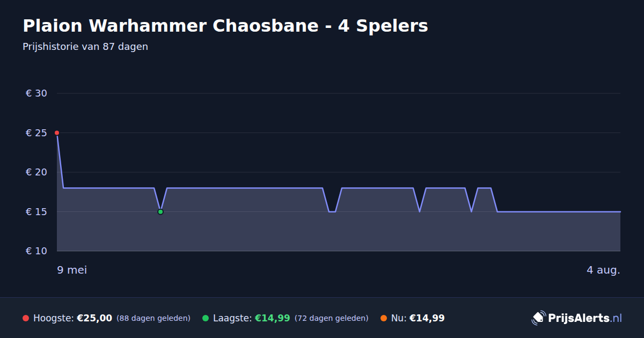Click the Hoogste €25,00 price value
The width and height of the screenshot is (644, 338).
[94, 318]
